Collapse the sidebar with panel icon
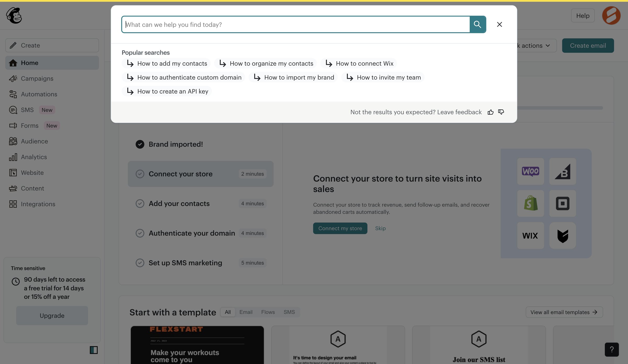This screenshot has height=364, width=628. pos(94,350)
